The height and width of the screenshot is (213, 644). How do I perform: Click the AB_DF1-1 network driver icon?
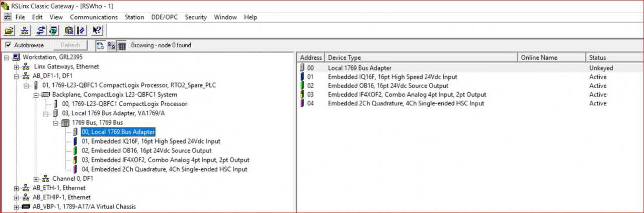pyautogui.click(x=26, y=76)
